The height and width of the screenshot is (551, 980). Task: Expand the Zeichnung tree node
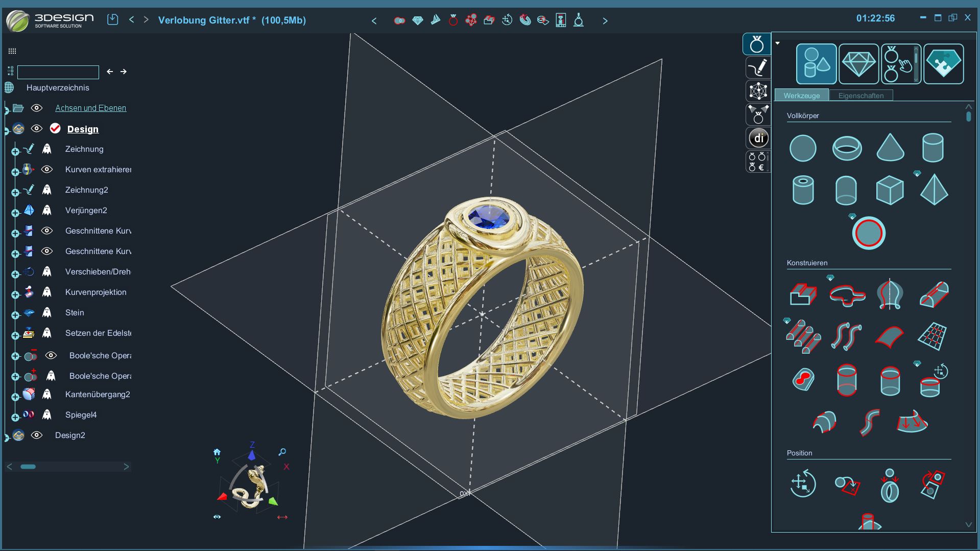pyautogui.click(x=15, y=151)
